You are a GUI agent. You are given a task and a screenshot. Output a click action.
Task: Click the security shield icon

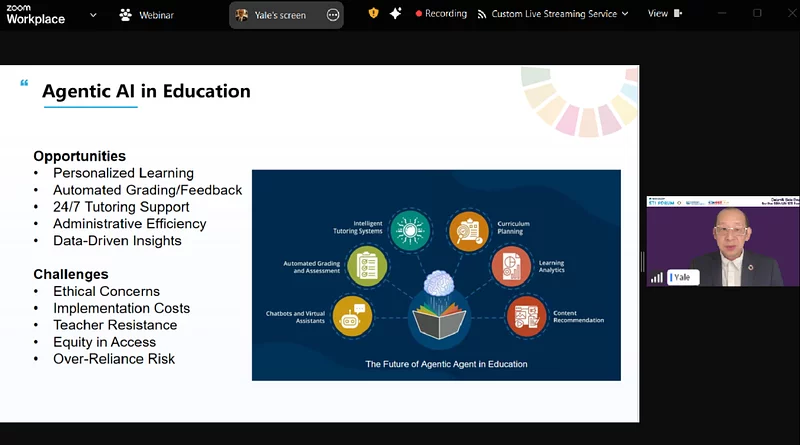coord(374,14)
